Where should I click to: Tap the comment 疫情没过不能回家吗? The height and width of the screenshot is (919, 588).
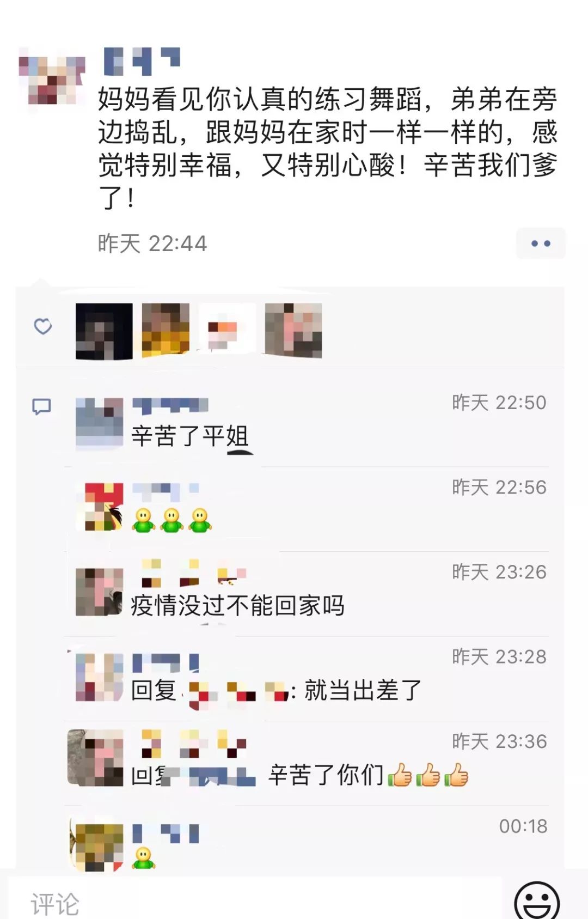click(237, 605)
